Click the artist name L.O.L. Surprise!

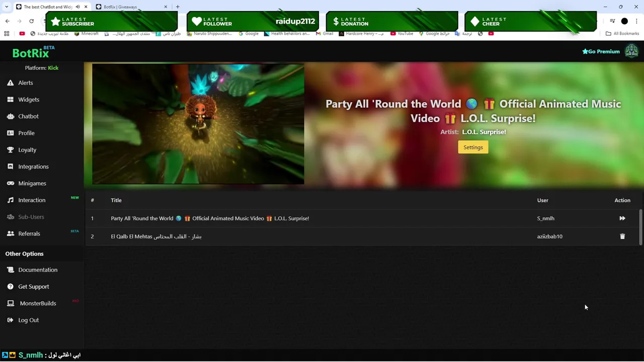(484, 132)
